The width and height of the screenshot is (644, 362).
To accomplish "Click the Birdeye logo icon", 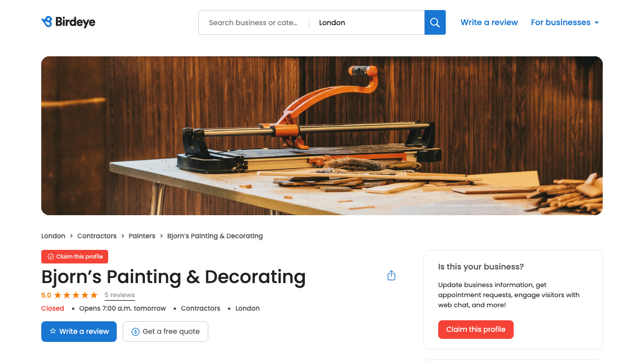I will pos(46,22).
